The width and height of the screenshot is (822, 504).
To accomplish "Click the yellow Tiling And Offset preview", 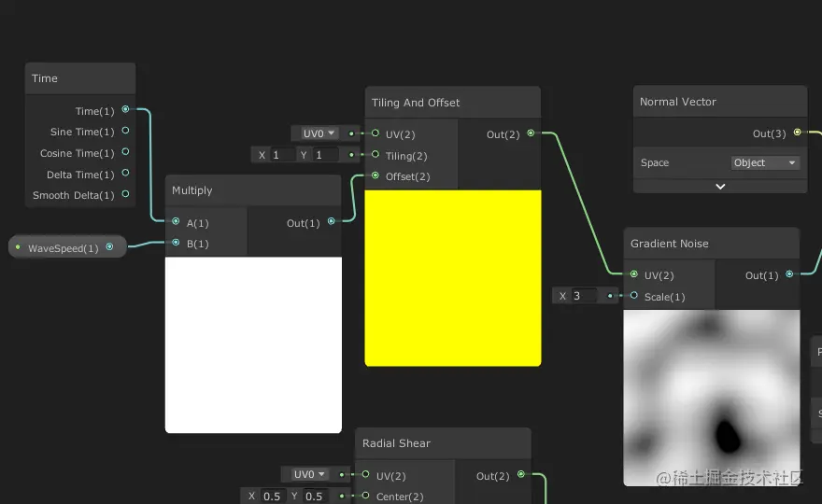I will click(453, 278).
